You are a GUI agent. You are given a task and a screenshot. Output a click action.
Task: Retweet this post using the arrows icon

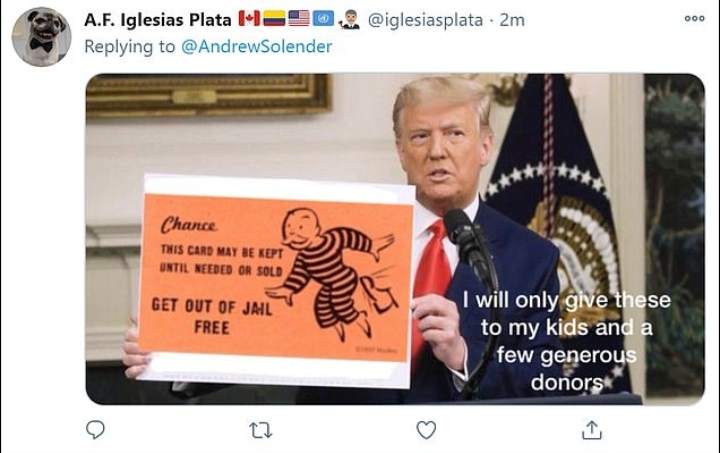260,431
